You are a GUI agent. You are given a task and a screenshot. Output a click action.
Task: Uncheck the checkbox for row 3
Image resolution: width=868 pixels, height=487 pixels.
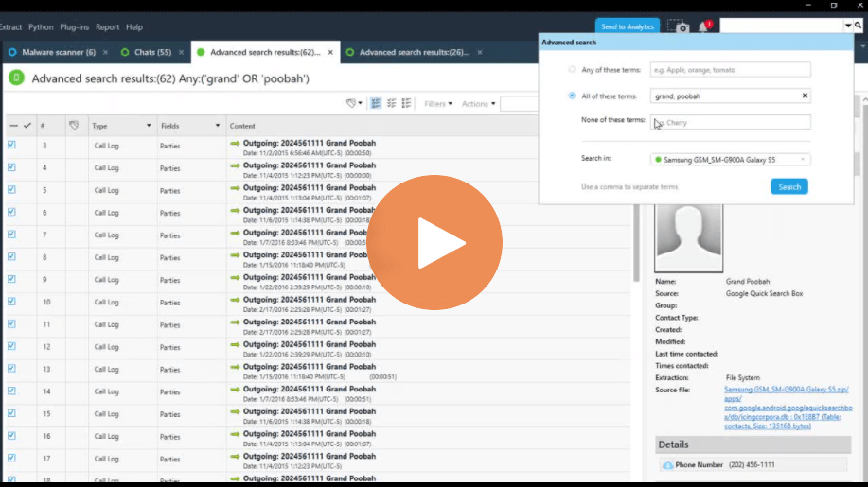[12, 145]
